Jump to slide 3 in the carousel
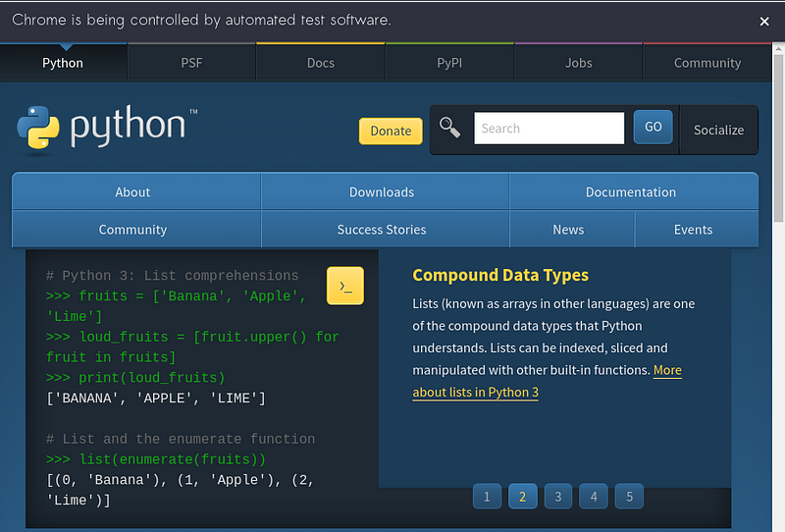This screenshot has height=532, width=785. point(558,497)
